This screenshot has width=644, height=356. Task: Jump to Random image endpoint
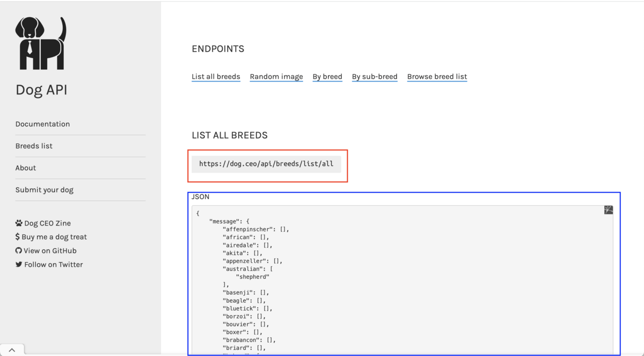tap(276, 77)
